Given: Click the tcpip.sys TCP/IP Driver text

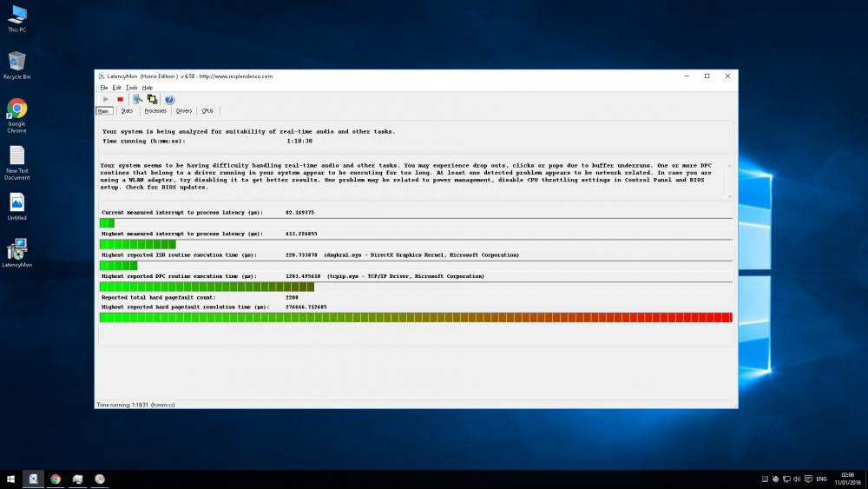Looking at the screenshot, I should click(405, 276).
